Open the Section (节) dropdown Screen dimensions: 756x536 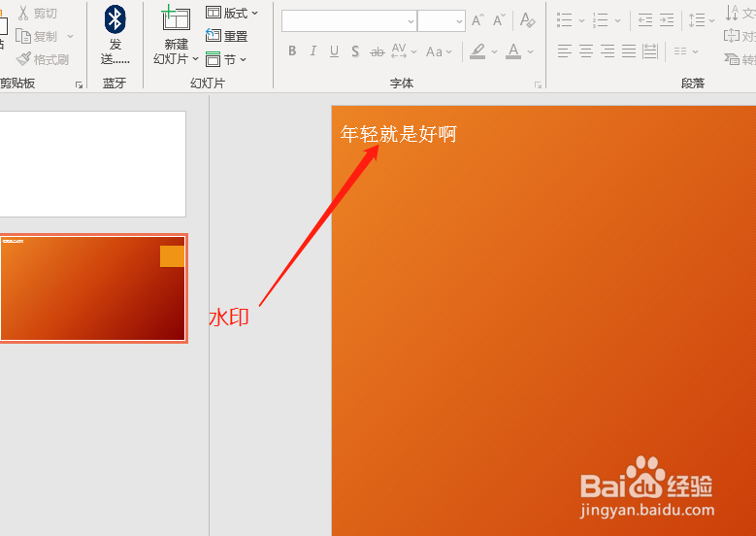pyautogui.click(x=226, y=60)
